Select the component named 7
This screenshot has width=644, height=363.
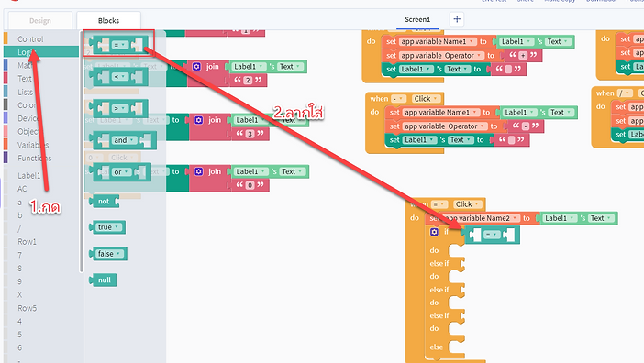click(x=19, y=255)
